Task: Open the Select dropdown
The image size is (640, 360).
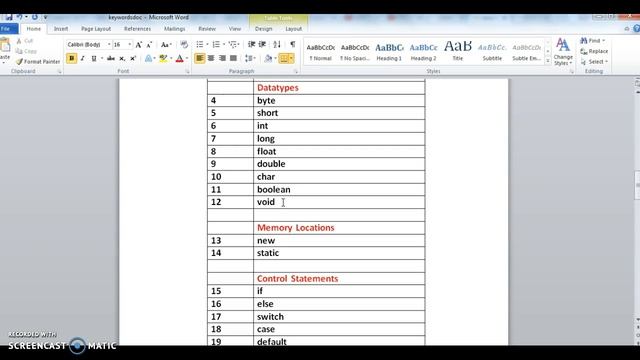Action: 594,62
